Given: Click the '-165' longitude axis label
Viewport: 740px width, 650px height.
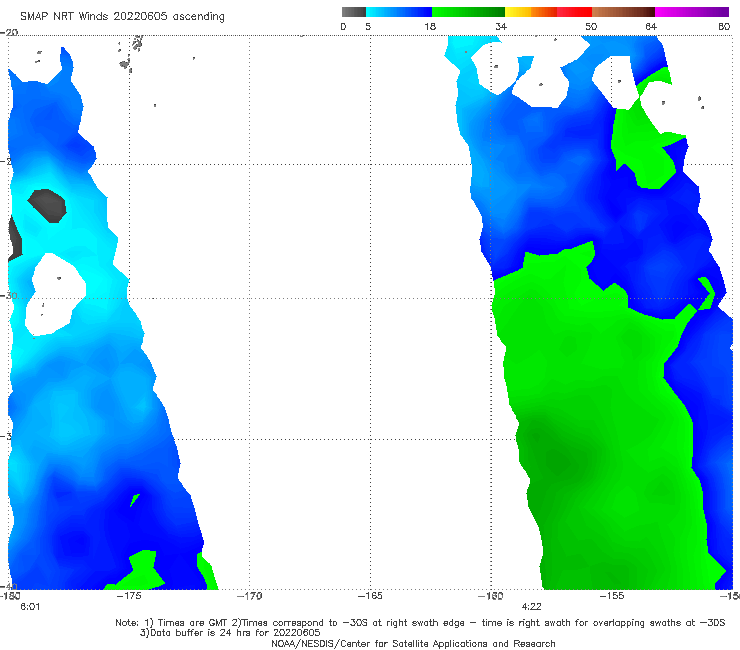Looking at the screenshot, I should tap(370, 596).
